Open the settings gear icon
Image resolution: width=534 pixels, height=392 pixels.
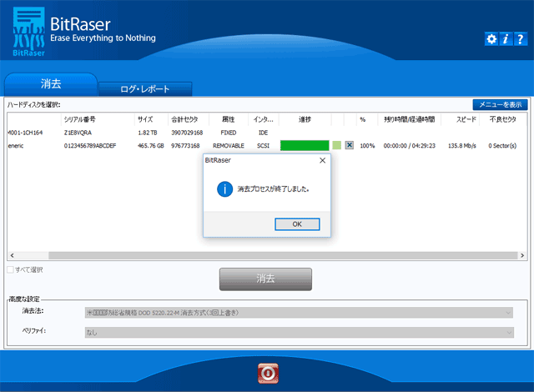(491, 39)
